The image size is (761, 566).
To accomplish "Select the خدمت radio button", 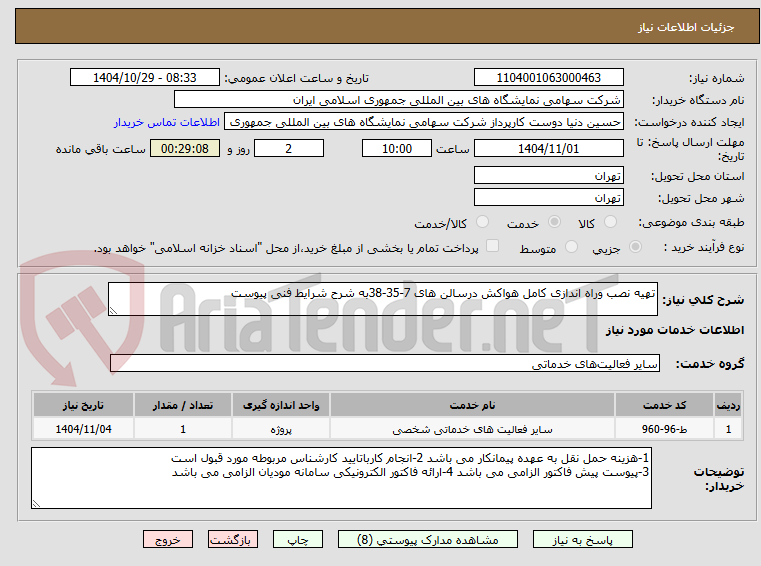I will point(554,222).
